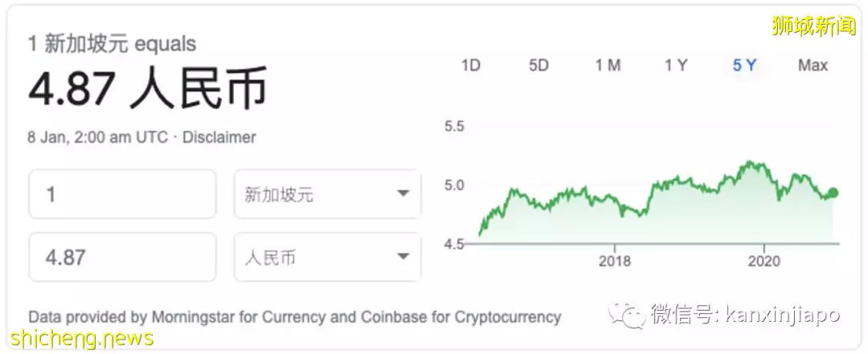Image resolution: width=868 pixels, height=354 pixels.
Task: Open the 新加坡元 currency dropdown
Action: pos(327,194)
